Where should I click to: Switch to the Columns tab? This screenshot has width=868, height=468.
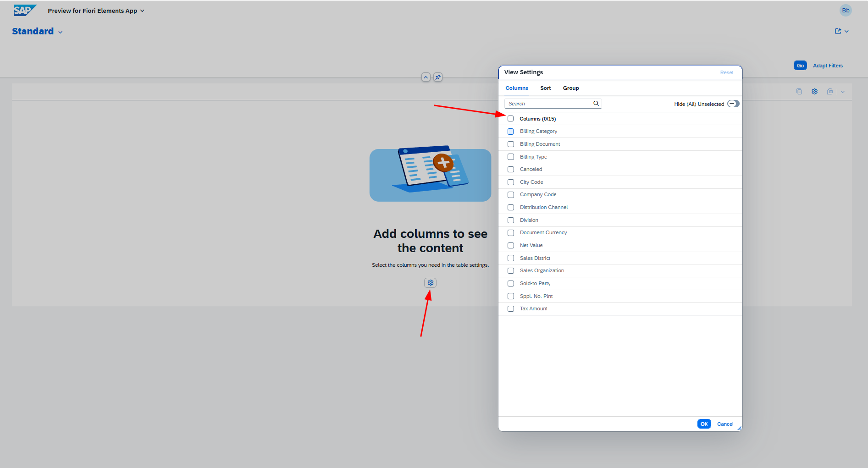click(x=517, y=88)
